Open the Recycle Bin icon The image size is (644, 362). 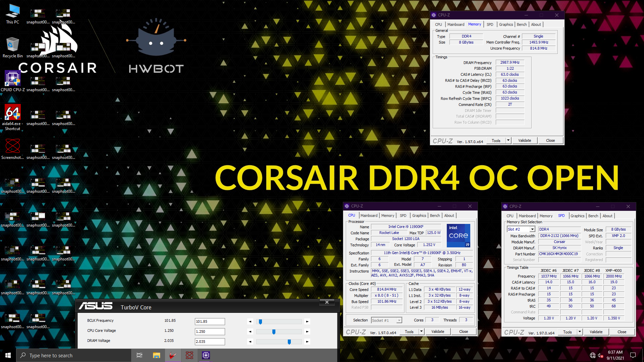12,47
